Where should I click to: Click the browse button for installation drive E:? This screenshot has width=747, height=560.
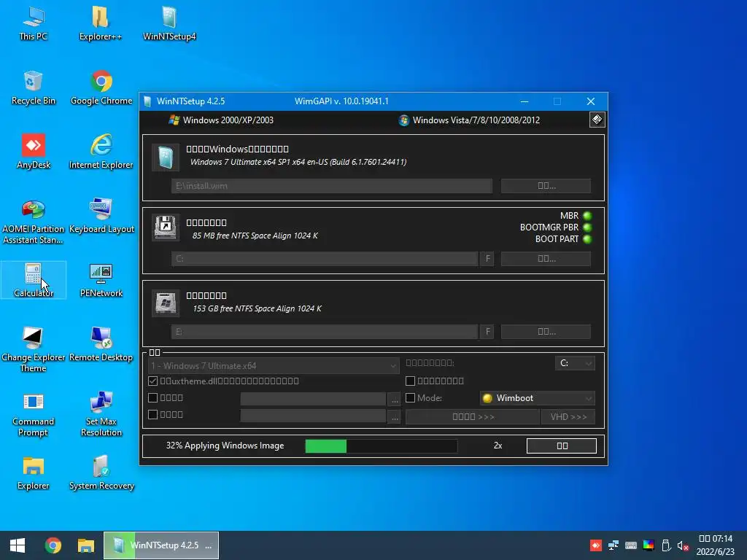[546, 332]
